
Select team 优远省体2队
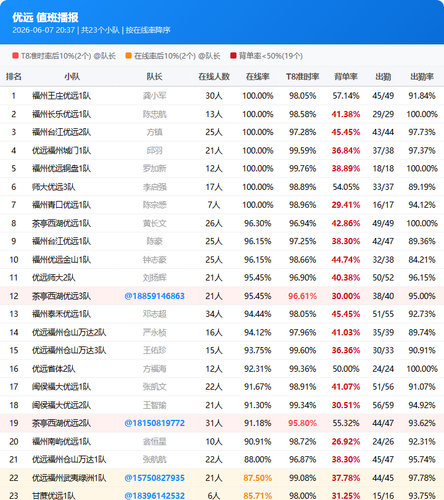pyautogui.click(x=54, y=369)
